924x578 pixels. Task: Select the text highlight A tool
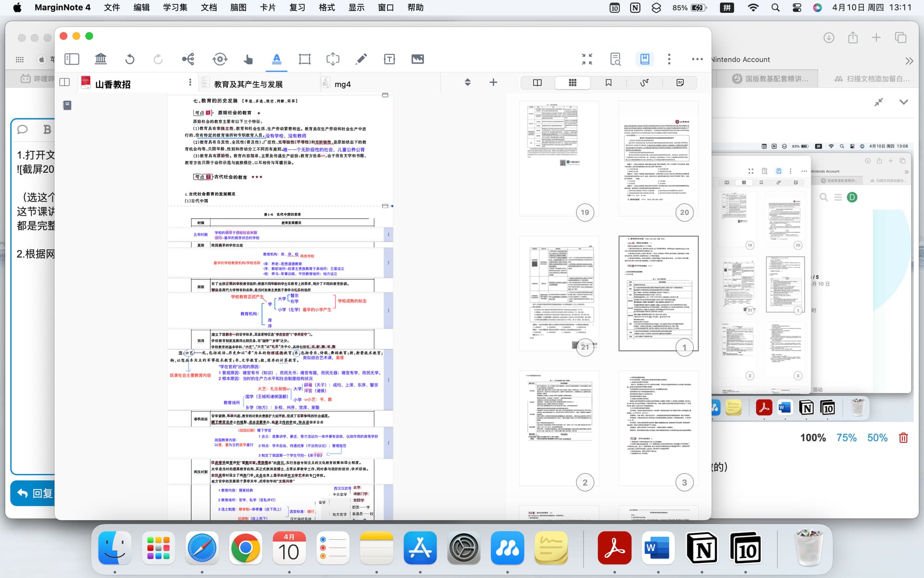click(277, 59)
